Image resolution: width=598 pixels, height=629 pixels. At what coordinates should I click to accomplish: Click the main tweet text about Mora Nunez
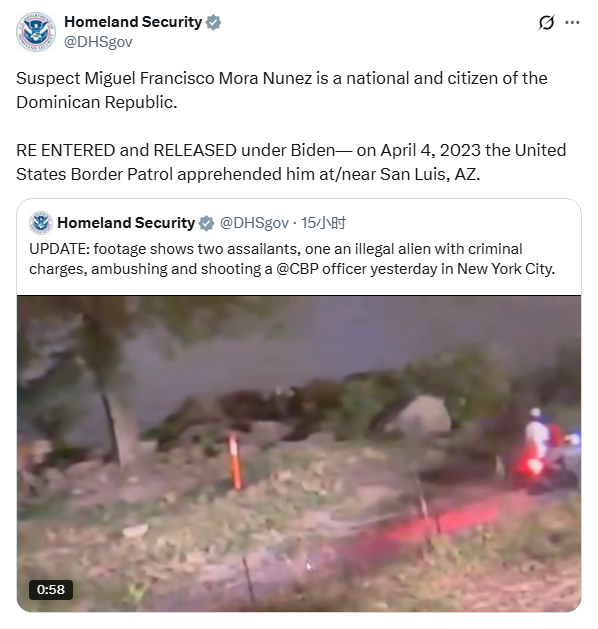click(x=282, y=90)
